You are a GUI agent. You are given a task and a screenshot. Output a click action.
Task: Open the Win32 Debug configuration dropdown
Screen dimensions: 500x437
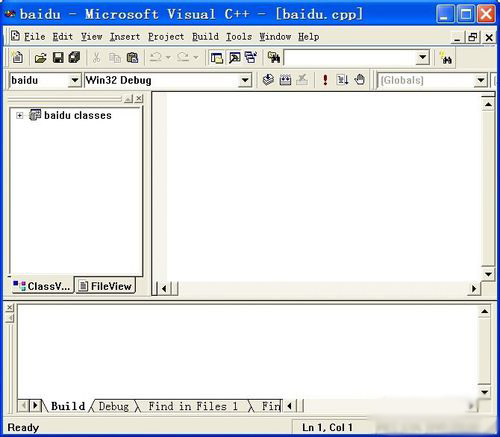coord(245,80)
